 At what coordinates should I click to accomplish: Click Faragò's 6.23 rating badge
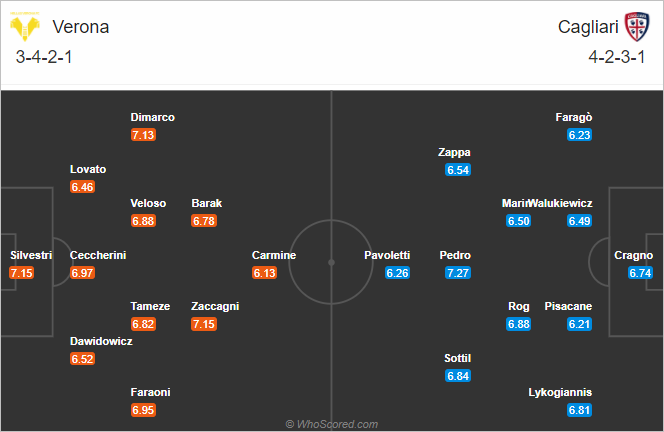click(x=580, y=135)
